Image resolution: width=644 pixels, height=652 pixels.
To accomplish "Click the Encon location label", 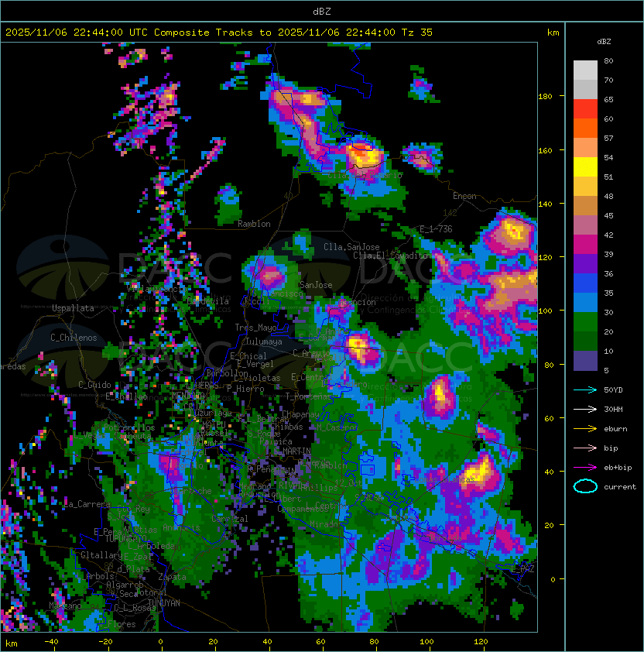I will [464, 196].
